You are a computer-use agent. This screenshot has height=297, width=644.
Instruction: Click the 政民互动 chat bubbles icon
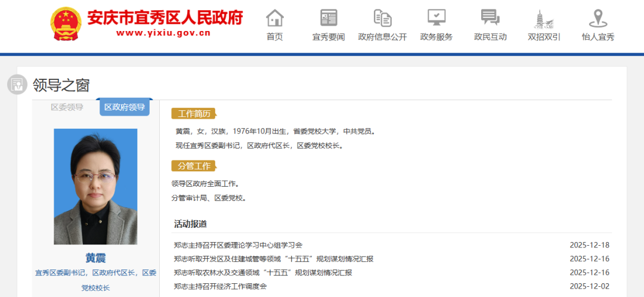point(490,18)
